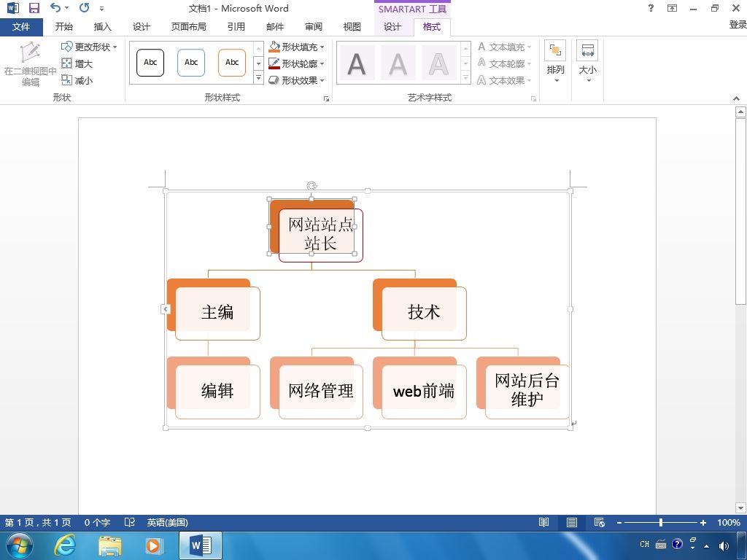Open the 更改形状 dropdown
The width and height of the screenshot is (747, 560).
tap(89, 47)
